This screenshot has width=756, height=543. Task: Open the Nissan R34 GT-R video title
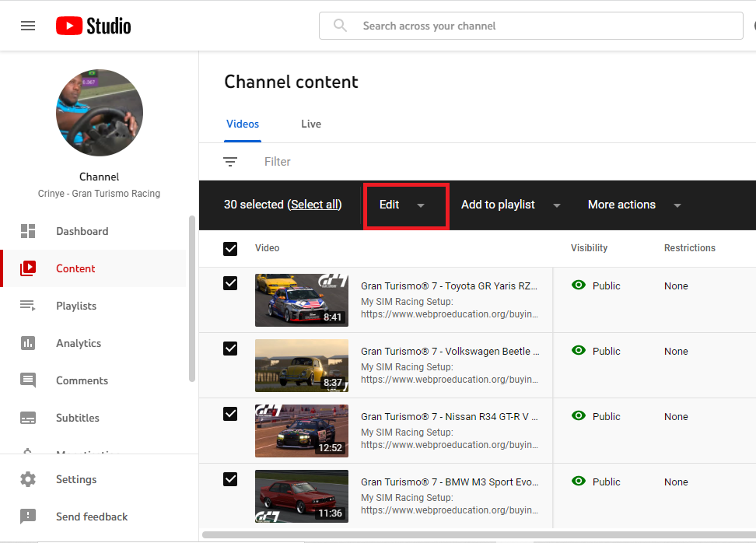click(450, 417)
